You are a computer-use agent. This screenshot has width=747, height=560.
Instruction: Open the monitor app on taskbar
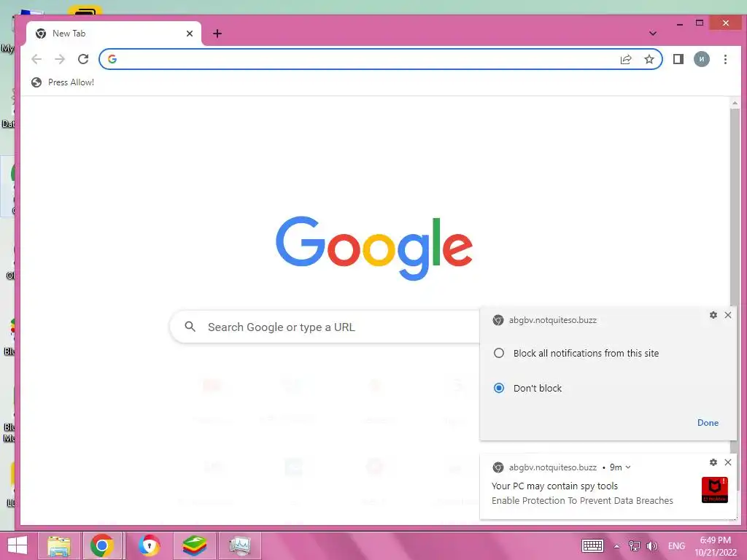click(239, 545)
